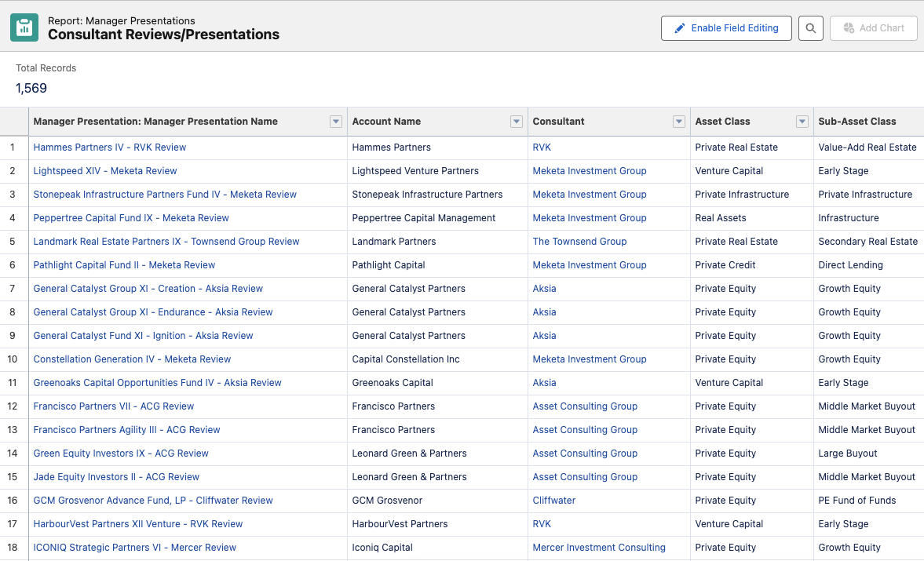The height and width of the screenshot is (561, 924).
Task: Click the Total Records count 1,569
Action: [31, 88]
